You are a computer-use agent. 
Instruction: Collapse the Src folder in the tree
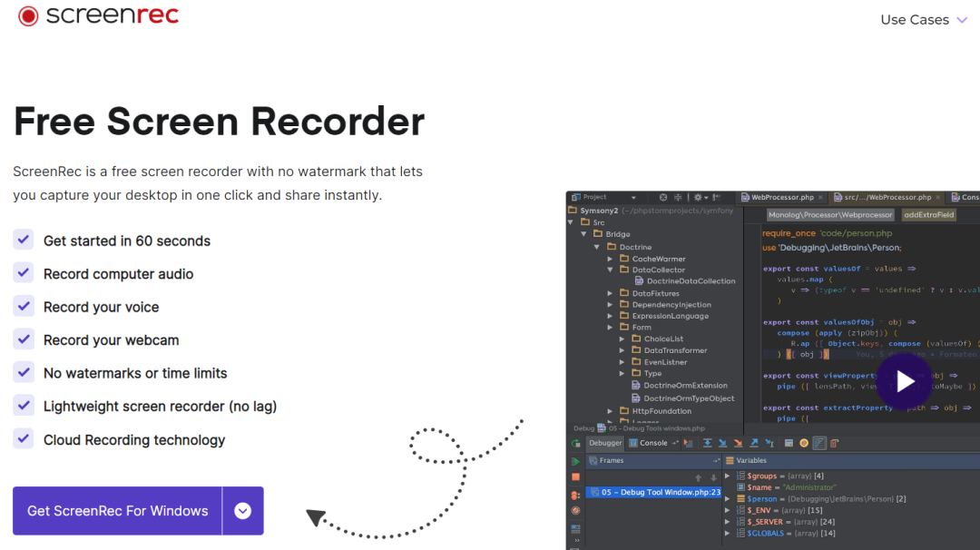(571, 222)
